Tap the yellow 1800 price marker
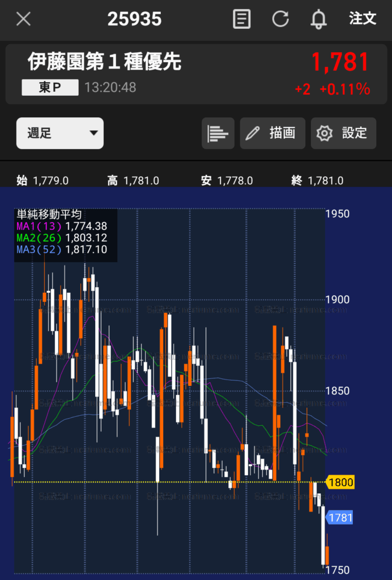392x580 pixels. 340,482
